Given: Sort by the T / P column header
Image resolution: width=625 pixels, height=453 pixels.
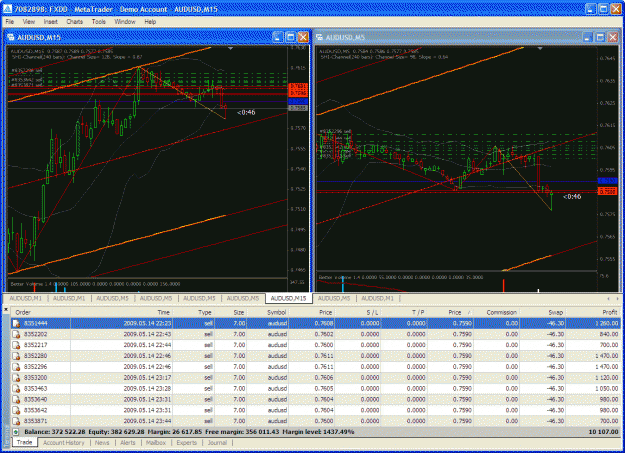Looking at the screenshot, I should (x=404, y=312).
